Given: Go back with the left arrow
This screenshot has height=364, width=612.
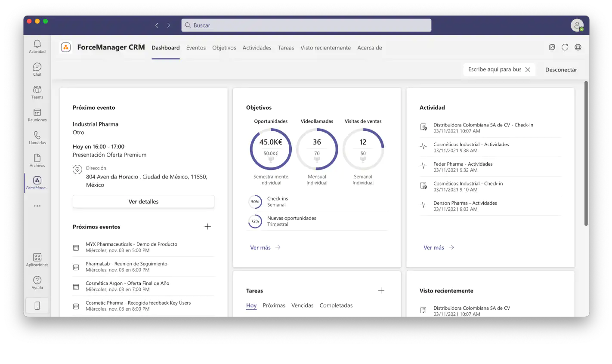Looking at the screenshot, I should pyautogui.click(x=157, y=25).
